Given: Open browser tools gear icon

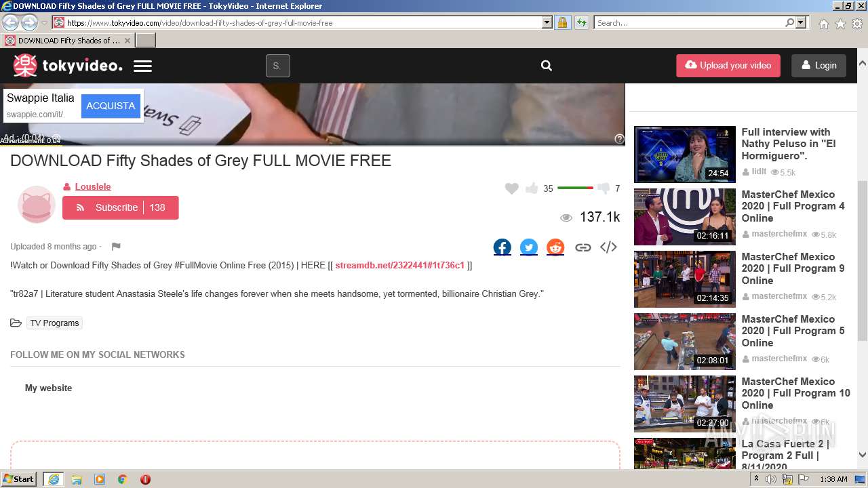Looking at the screenshot, I should [x=857, y=23].
